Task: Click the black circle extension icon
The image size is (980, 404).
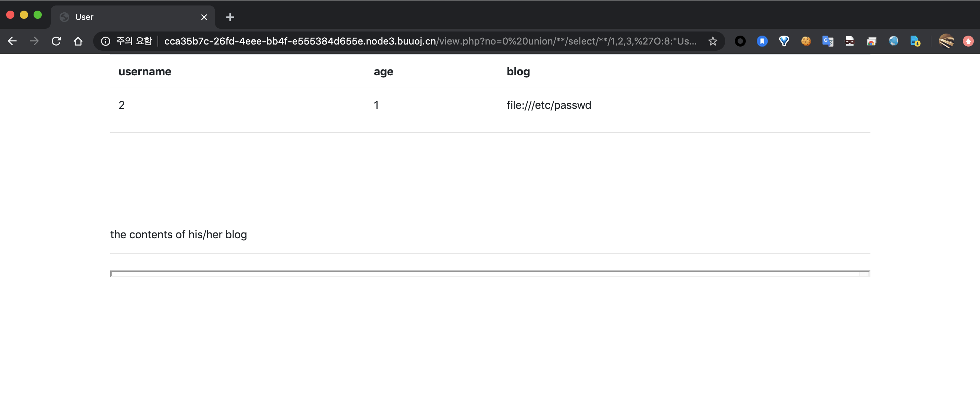Action: pos(740,41)
